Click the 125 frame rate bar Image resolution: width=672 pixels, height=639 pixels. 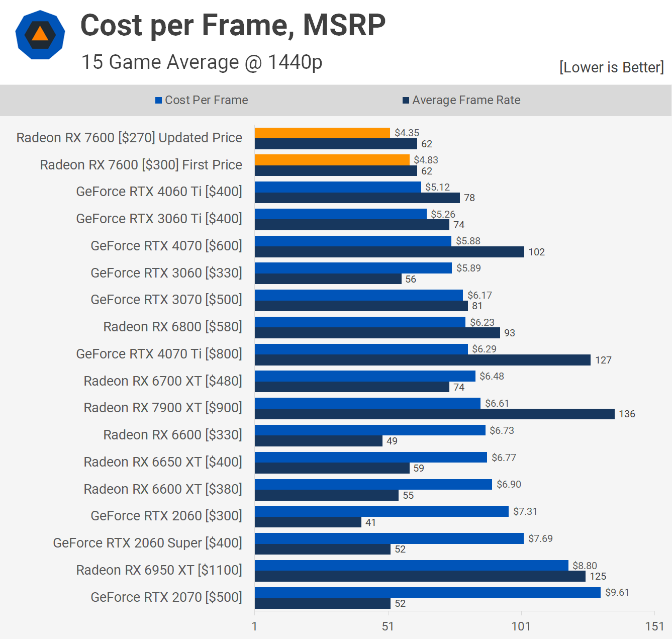tap(420, 576)
